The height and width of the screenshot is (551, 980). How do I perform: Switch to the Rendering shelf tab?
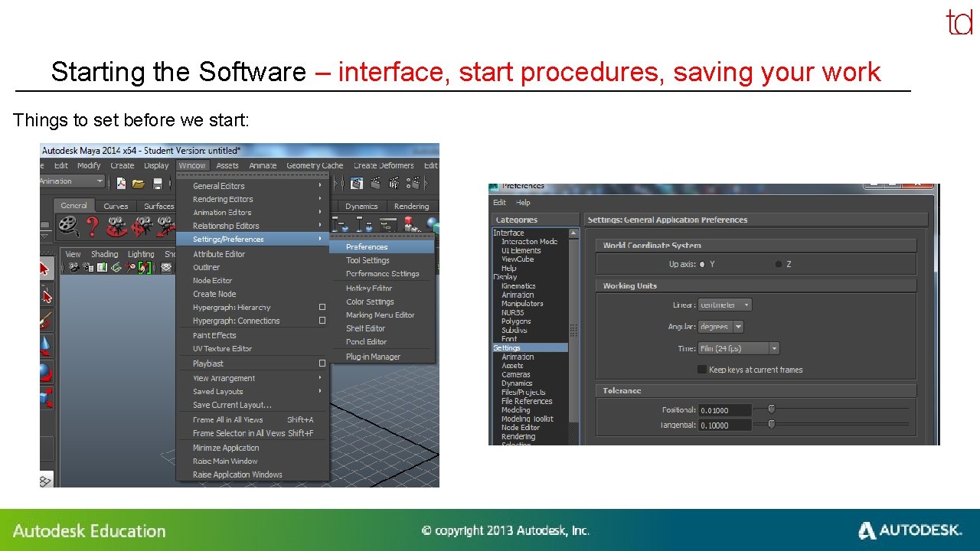pos(411,206)
